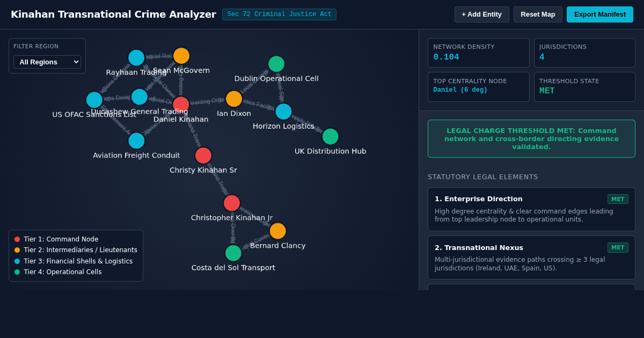The height and width of the screenshot is (338, 644).
Task: Select the Costa del Sol Transport node
Action: 233,253
